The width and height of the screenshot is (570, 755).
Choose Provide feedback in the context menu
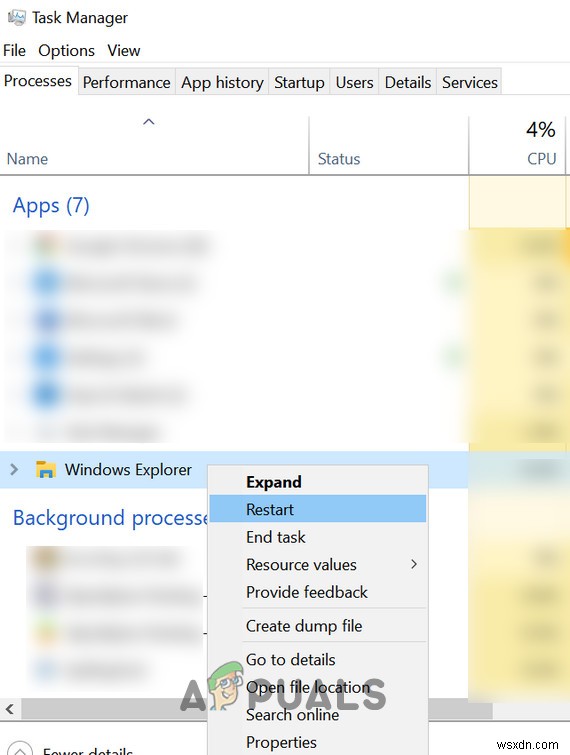(x=318, y=592)
